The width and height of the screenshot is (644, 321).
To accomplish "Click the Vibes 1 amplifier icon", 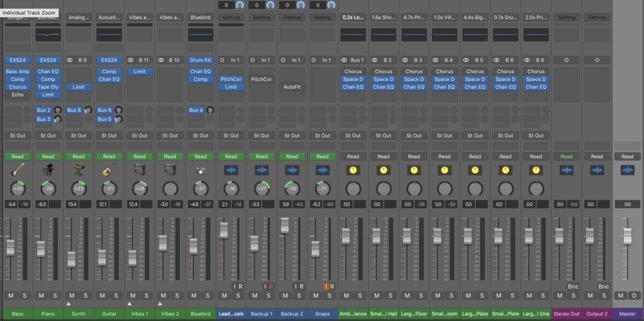I will coord(139,170).
